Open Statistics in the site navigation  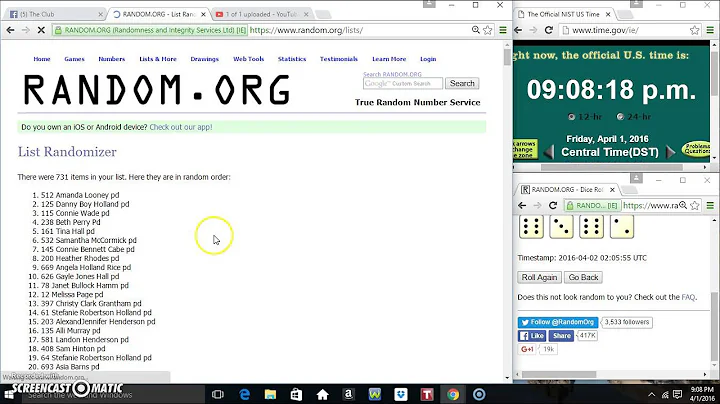point(292,59)
